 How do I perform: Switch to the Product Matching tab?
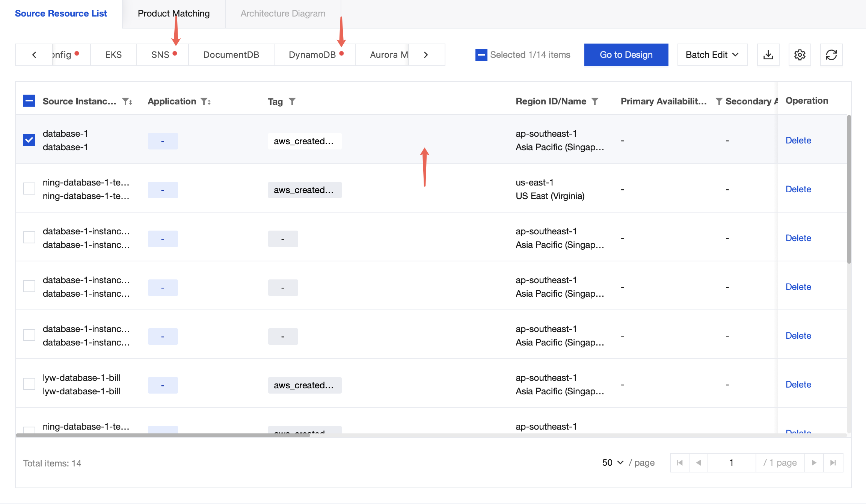(174, 14)
